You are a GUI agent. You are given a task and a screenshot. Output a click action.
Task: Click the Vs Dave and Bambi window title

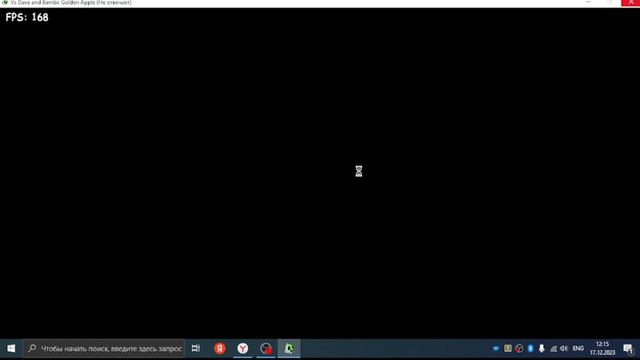coord(71,3)
